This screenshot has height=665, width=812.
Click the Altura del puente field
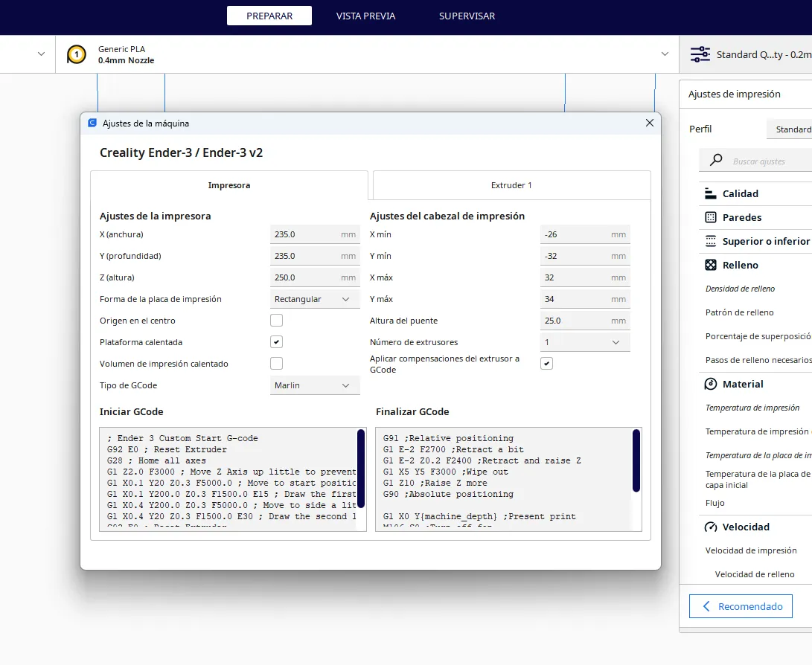(x=585, y=321)
